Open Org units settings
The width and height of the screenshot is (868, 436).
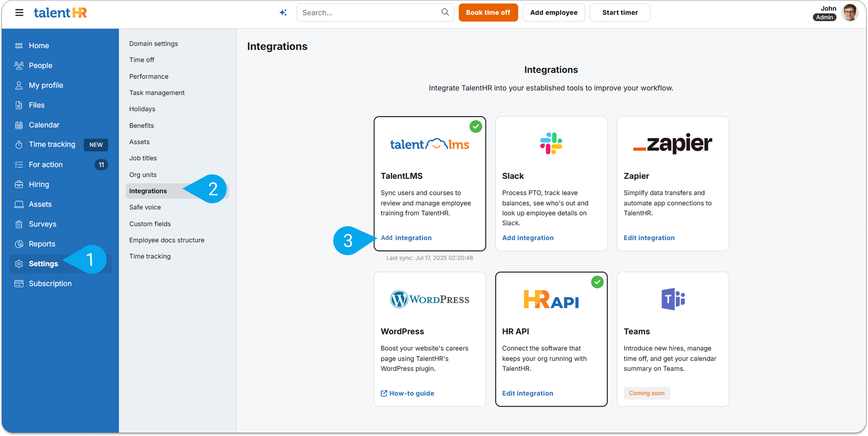(143, 175)
